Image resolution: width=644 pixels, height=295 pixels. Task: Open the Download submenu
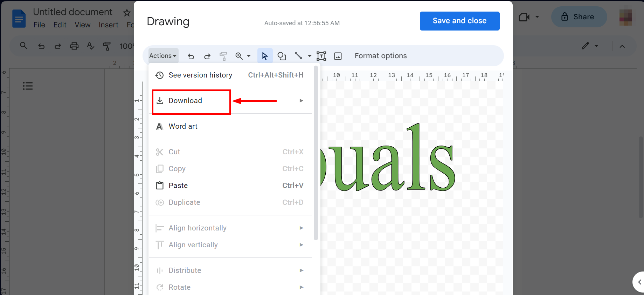point(230,101)
